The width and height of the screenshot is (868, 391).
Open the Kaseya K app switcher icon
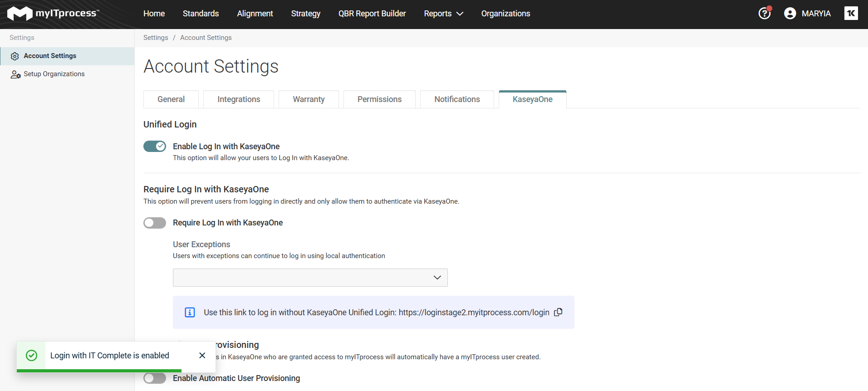[x=851, y=13]
